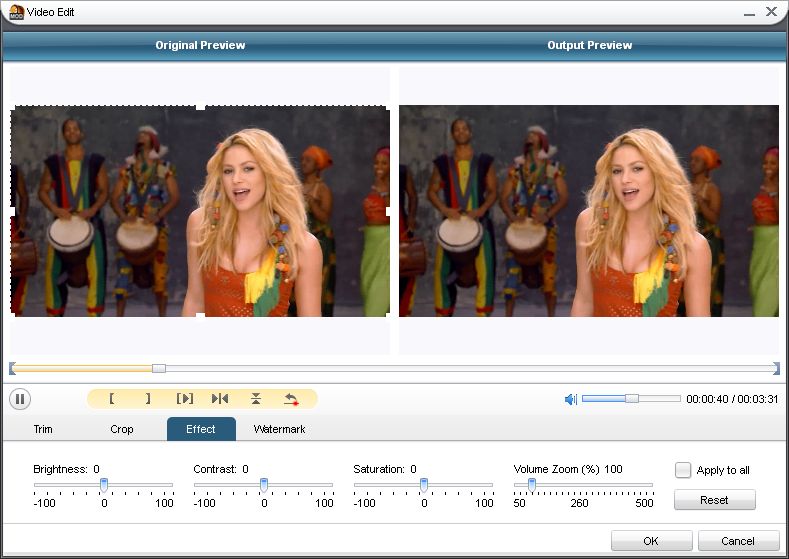
Task: Switch to the Crop tab
Action: pyautogui.click(x=122, y=429)
